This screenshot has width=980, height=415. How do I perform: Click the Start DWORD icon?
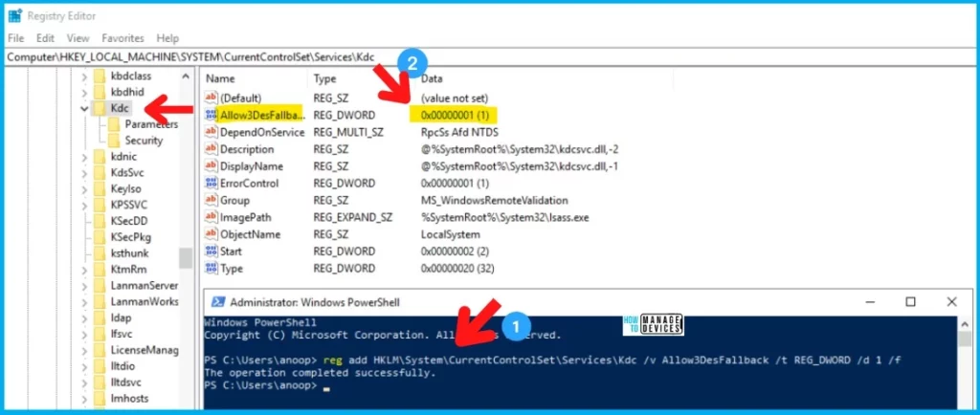(212, 251)
